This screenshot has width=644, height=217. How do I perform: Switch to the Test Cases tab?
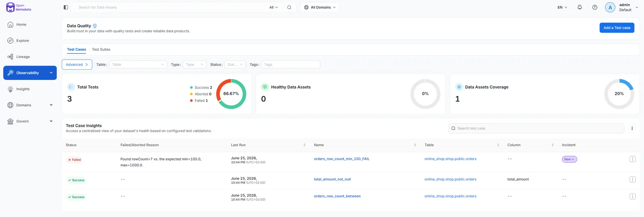76,50
